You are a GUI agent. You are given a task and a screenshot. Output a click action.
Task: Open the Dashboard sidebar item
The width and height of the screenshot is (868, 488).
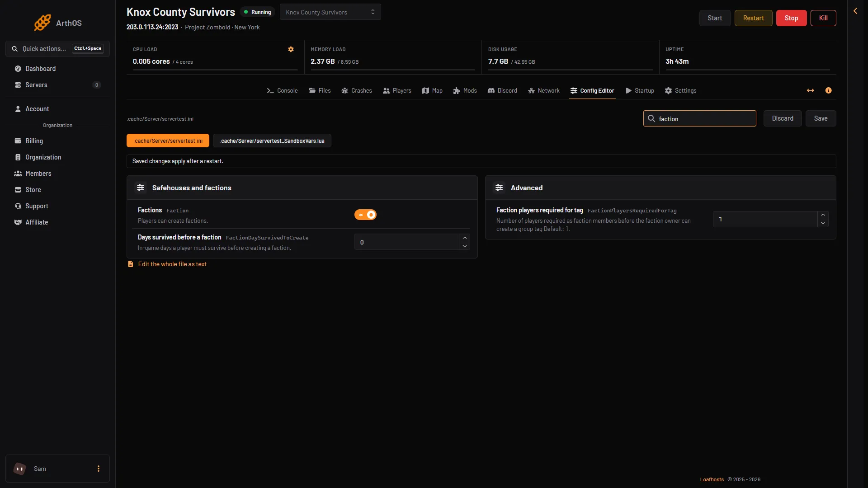57,69
